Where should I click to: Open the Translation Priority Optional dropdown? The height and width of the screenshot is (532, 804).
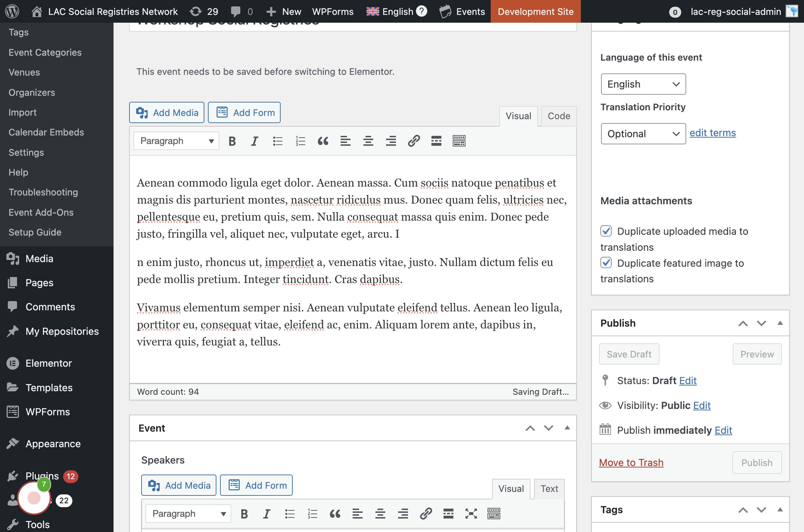click(x=643, y=134)
